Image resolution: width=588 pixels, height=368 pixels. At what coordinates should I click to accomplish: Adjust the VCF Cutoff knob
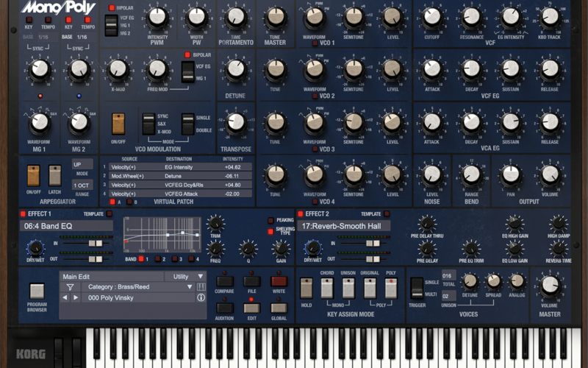click(432, 17)
